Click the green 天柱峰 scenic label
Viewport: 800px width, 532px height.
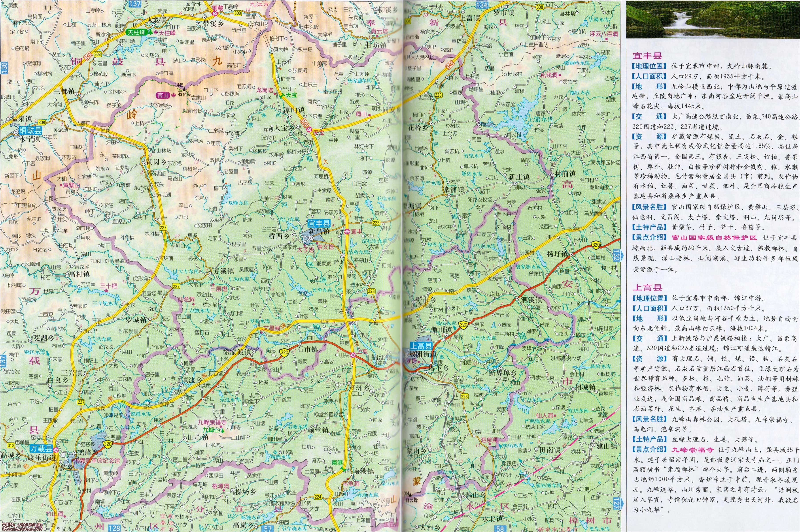[x=136, y=33]
